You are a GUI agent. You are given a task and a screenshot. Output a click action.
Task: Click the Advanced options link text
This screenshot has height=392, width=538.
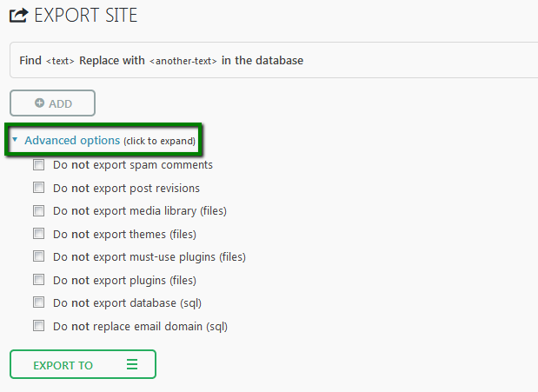72,141
